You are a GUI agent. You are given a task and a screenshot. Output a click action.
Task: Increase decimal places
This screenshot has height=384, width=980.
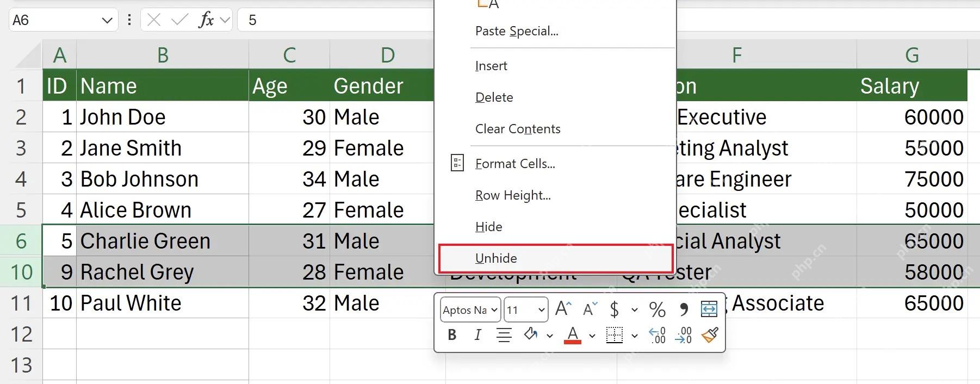tap(657, 335)
